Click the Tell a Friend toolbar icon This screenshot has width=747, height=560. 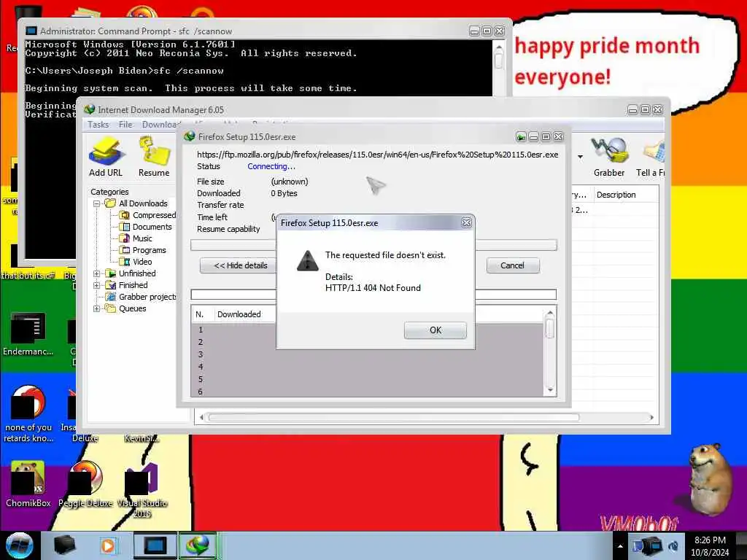click(x=651, y=157)
